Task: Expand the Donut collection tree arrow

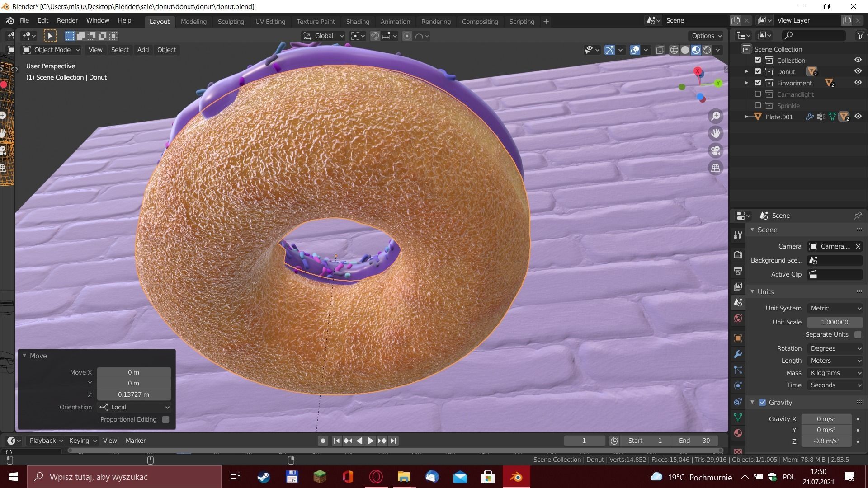Action: [x=746, y=71]
